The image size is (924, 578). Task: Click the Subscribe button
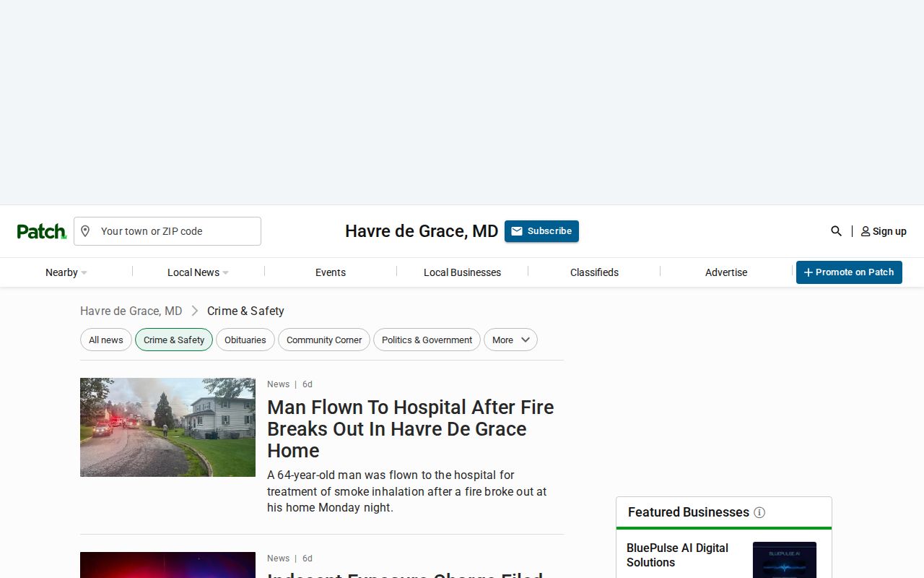pyautogui.click(x=541, y=231)
